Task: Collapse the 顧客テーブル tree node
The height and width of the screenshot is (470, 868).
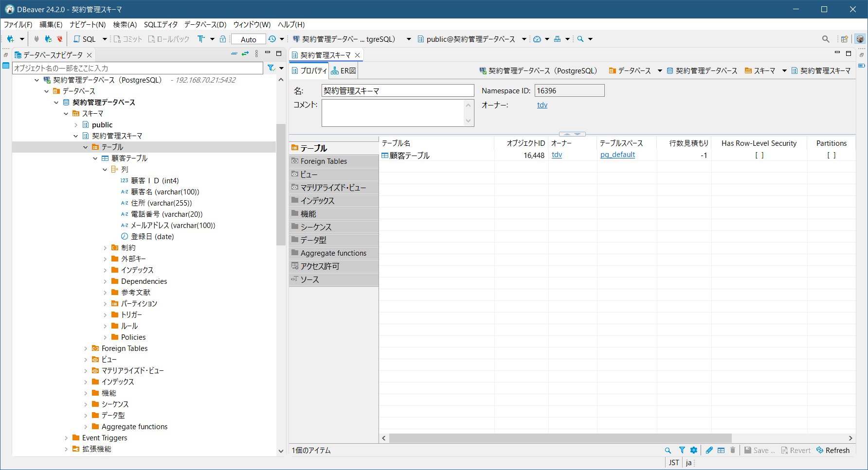Action: (95, 158)
